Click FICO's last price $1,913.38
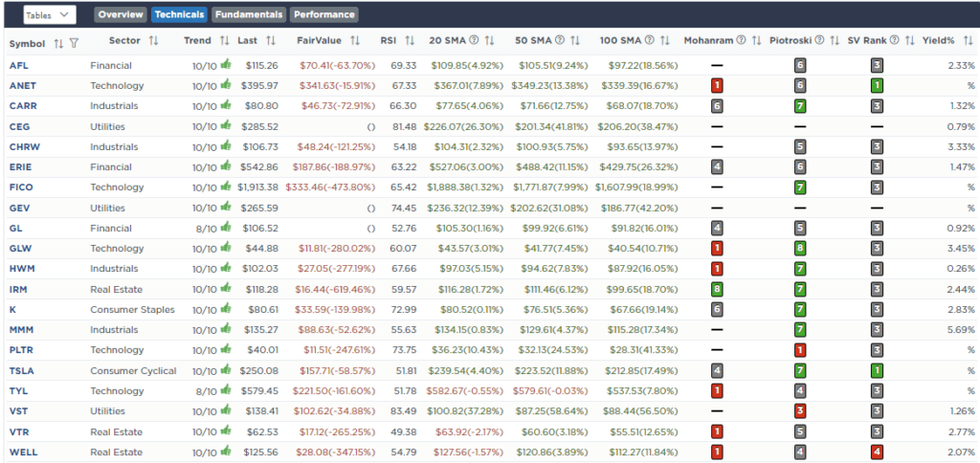This screenshot has height=463, width=980. (257, 187)
